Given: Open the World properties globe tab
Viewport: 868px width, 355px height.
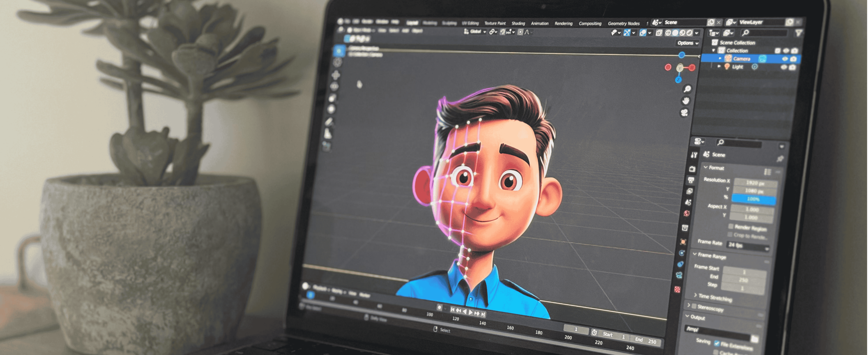Looking at the screenshot, I should (686, 214).
